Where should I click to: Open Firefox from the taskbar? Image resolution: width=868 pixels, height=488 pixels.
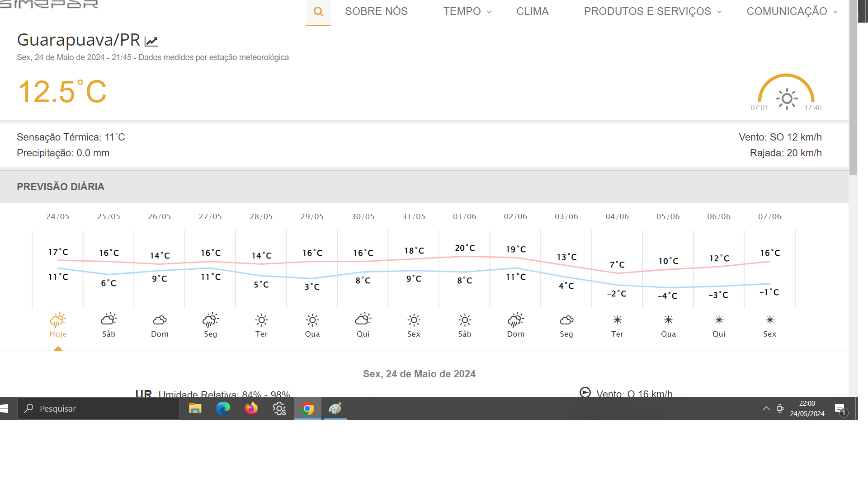(x=251, y=408)
